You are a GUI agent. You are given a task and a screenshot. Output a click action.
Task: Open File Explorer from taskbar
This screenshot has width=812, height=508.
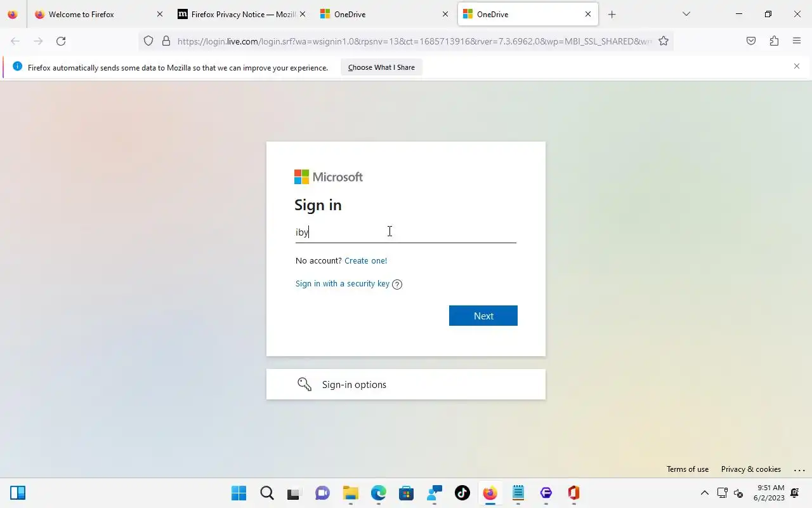coord(351,493)
